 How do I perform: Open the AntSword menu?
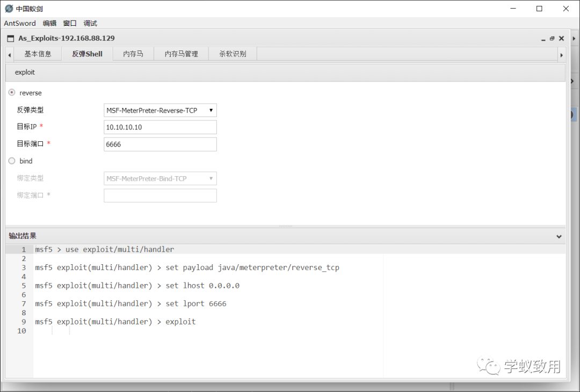click(20, 23)
